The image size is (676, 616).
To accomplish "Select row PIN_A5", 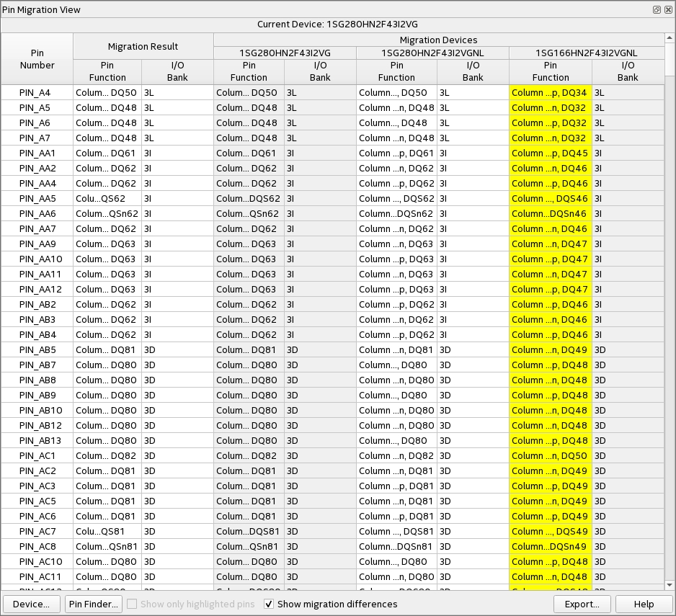I will (332, 108).
